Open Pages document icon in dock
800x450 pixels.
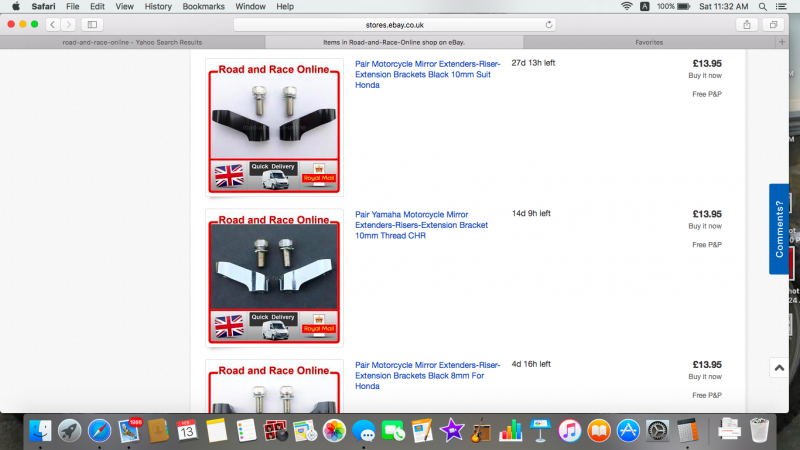[422, 431]
